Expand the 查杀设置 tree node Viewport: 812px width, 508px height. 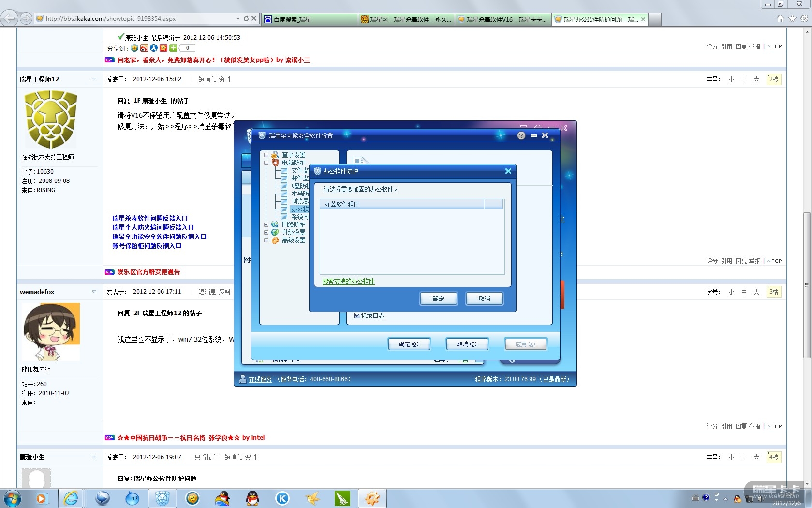[266, 155]
